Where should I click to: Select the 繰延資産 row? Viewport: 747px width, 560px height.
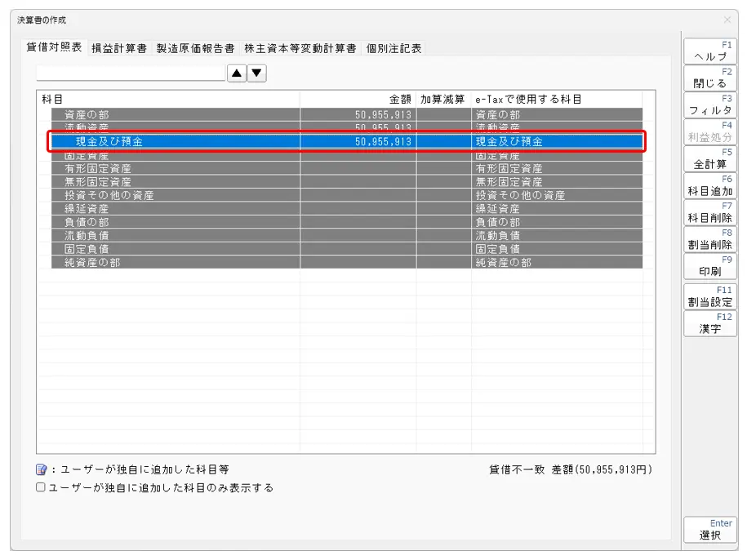point(347,209)
